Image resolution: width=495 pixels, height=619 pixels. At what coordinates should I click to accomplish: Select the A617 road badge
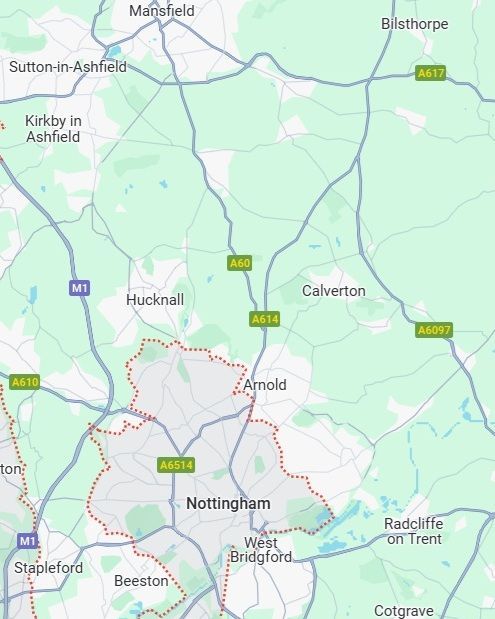(430, 73)
